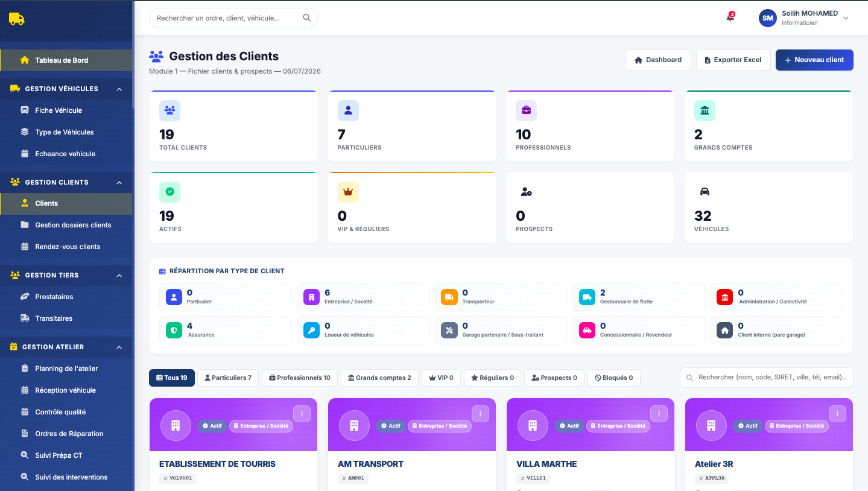Open Prestataires in sidebar
Image resolution: width=868 pixels, height=491 pixels.
coord(66,297)
